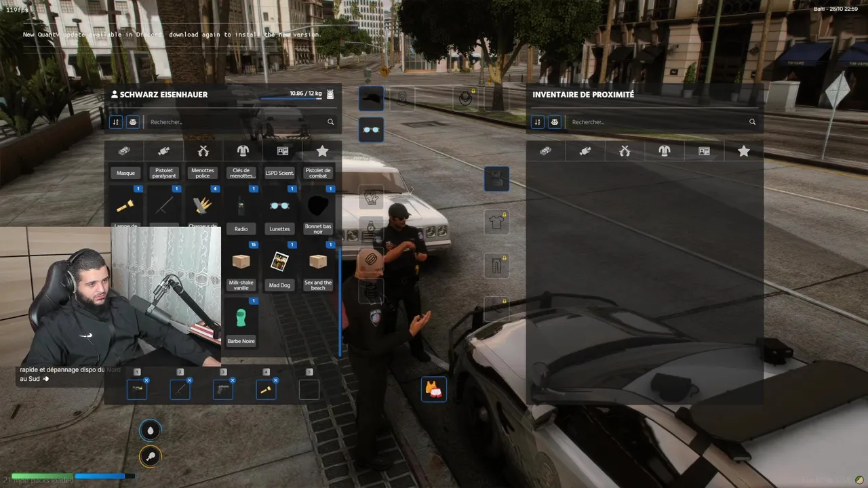Select the Mad Dog item
The height and width of the screenshot is (488, 868).
pos(279,266)
